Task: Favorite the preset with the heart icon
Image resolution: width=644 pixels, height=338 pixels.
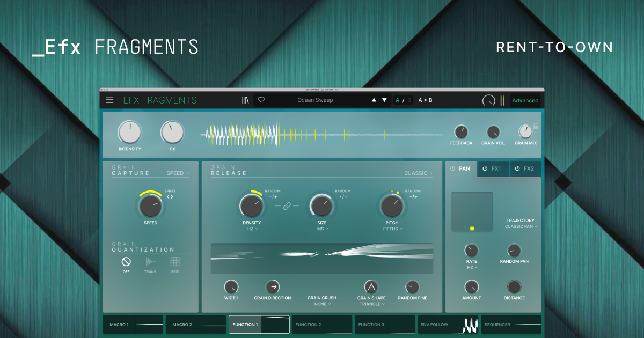Action: pyautogui.click(x=261, y=100)
